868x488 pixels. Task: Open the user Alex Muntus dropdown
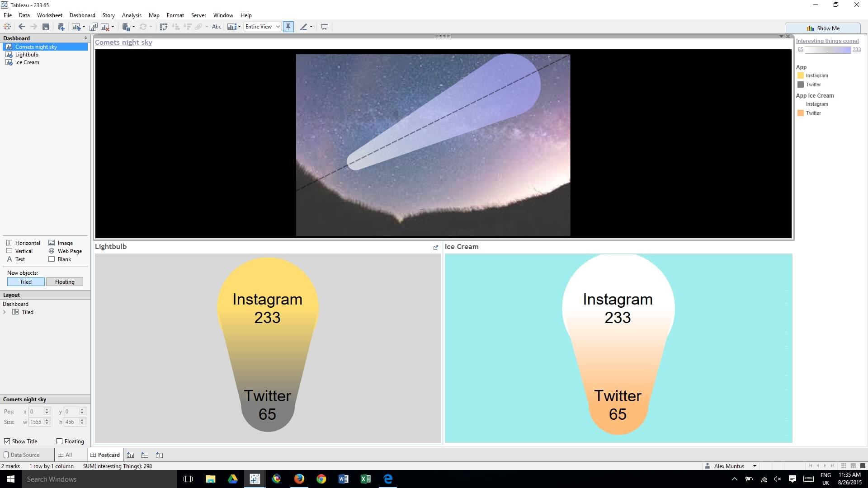[x=754, y=466]
